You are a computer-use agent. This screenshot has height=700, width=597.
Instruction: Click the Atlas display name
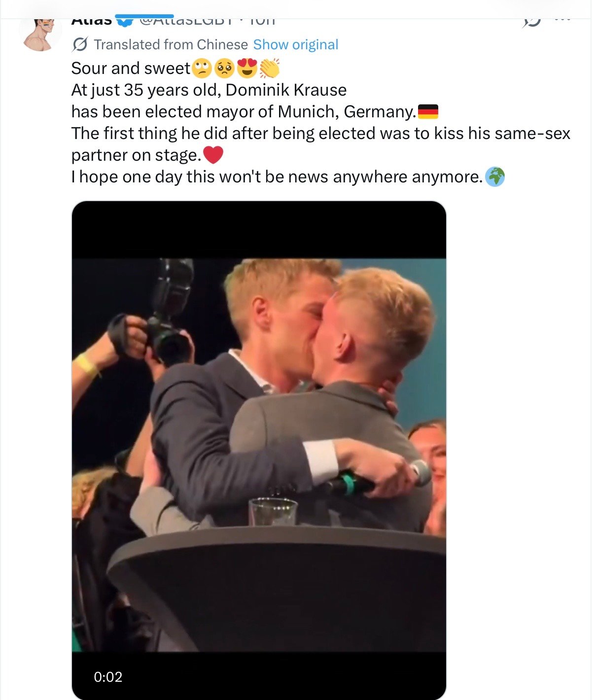tap(92, 21)
